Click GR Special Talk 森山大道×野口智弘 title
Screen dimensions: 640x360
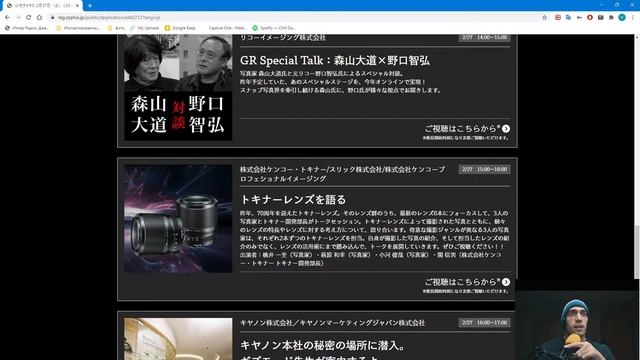(x=335, y=60)
